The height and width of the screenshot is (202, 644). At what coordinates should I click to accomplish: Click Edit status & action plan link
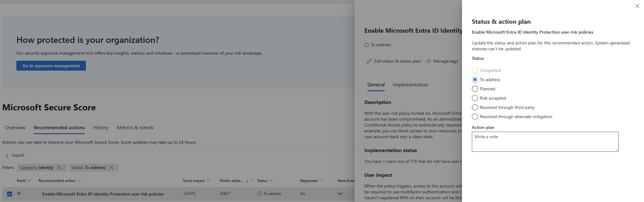click(397, 61)
